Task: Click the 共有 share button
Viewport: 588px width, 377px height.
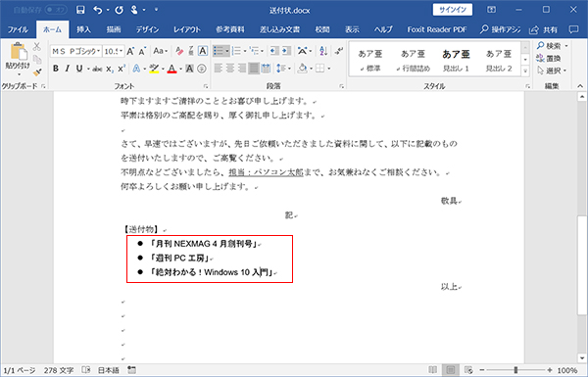Action: click(x=544, y=29)
